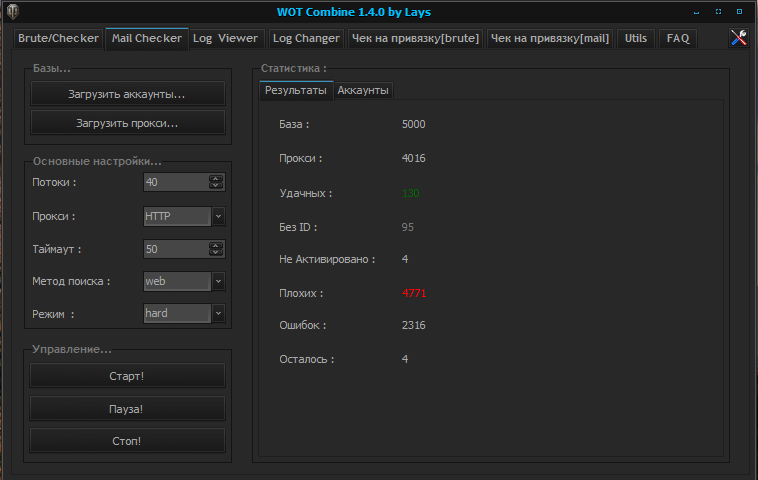Expand the Режим hard dropdown

tap(219, 313)
